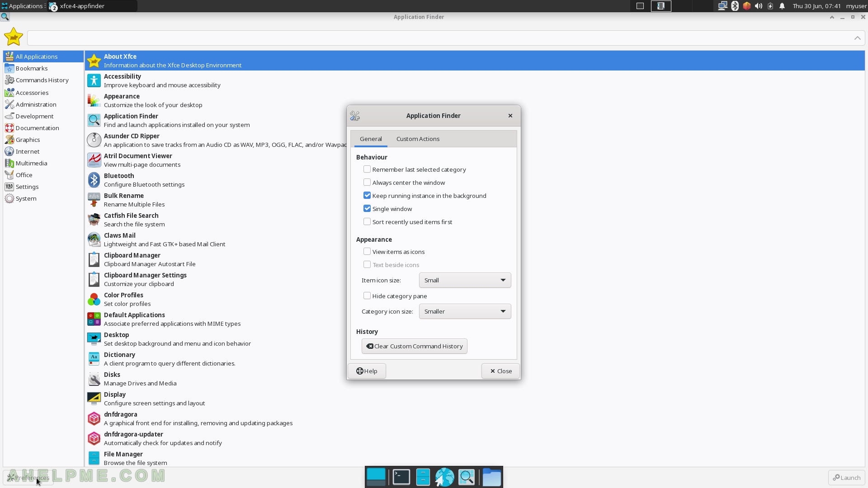This screenshot has width=868, height=488.
Task: Click Clear Custom Command History button
Action: (414, 346)
